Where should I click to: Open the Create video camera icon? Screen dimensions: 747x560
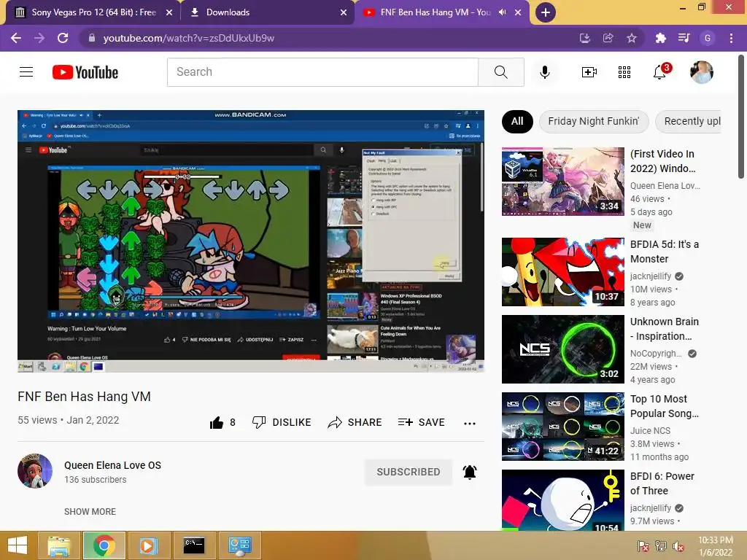(589, 72)
